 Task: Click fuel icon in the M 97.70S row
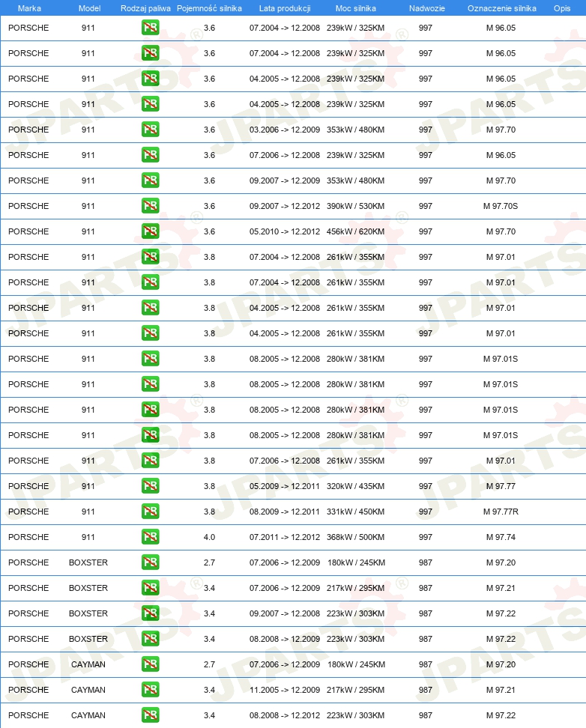click(150, 206)
